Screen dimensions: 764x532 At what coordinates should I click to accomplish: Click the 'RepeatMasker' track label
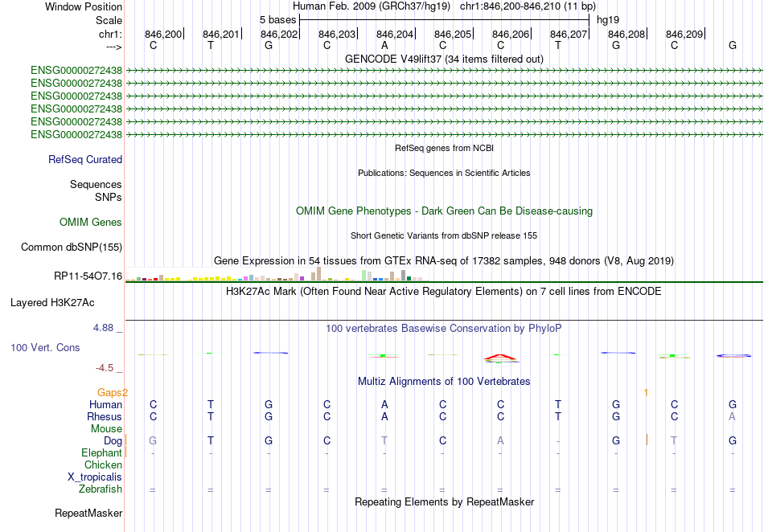(x=88, y=514)
